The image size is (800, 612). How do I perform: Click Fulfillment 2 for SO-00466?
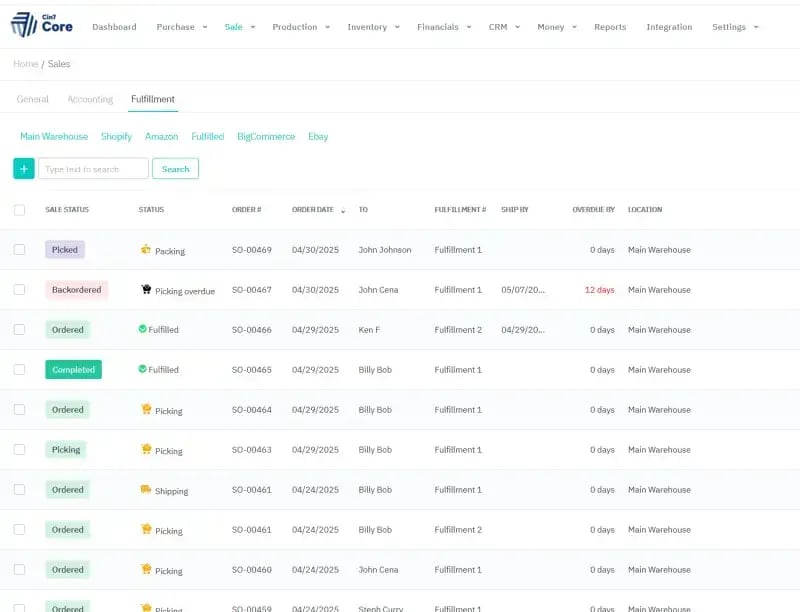point(458,329)
